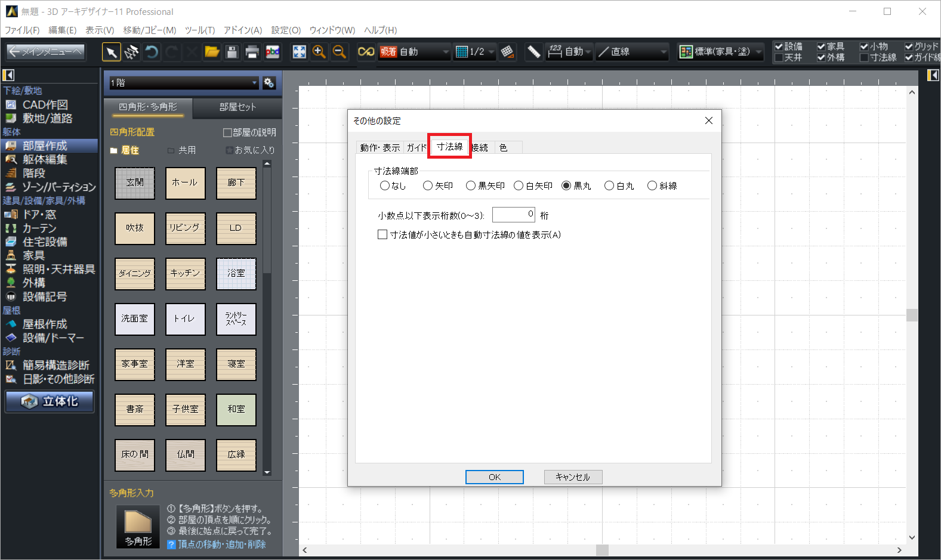Click OK in the settings dialog
This screenshot has height=560, width=941.
click(494, 477)
